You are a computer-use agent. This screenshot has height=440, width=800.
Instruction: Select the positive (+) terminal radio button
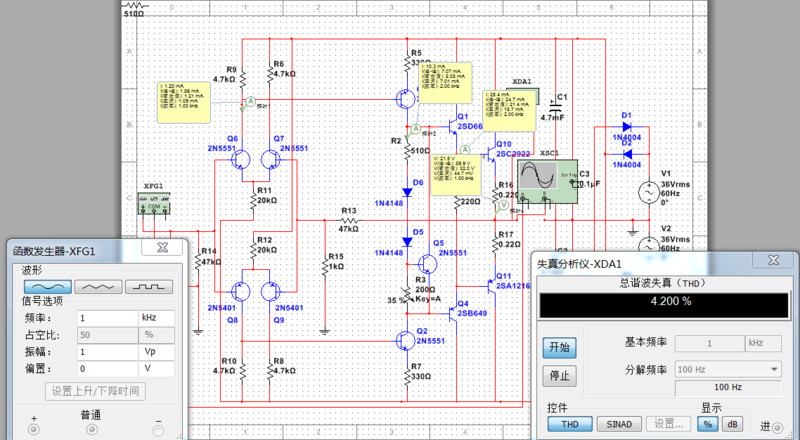pos(33,430)
